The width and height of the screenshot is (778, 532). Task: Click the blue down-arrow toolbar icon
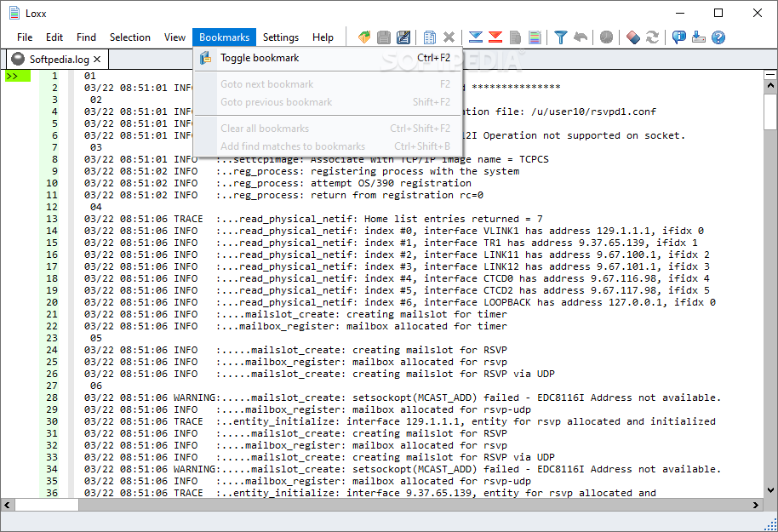pyautogui.click(x=475, y=37)
